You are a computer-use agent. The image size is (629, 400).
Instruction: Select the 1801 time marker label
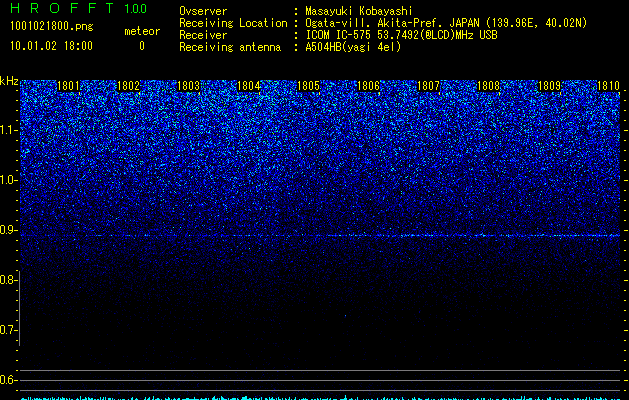coord(69,86)
